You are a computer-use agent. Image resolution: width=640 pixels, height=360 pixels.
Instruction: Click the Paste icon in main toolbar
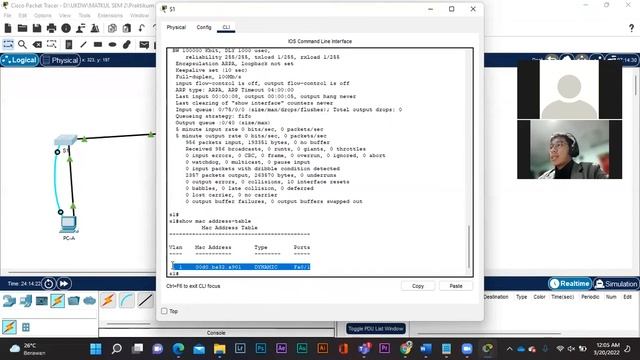[x=127, y=28]
